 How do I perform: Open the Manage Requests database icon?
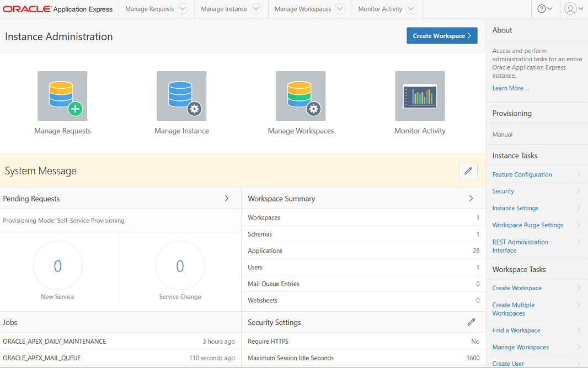pos(62,96)
